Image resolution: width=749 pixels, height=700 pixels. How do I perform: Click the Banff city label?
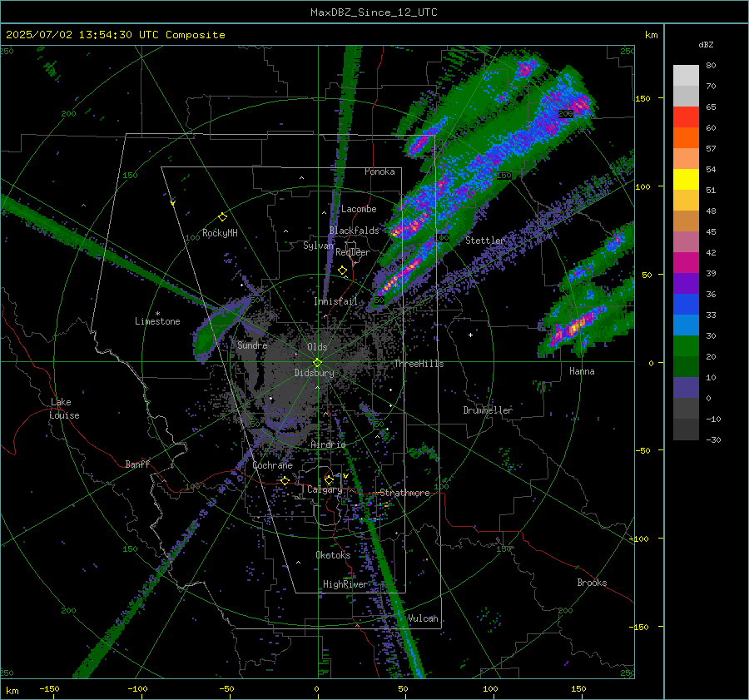[x=137, y=464]
